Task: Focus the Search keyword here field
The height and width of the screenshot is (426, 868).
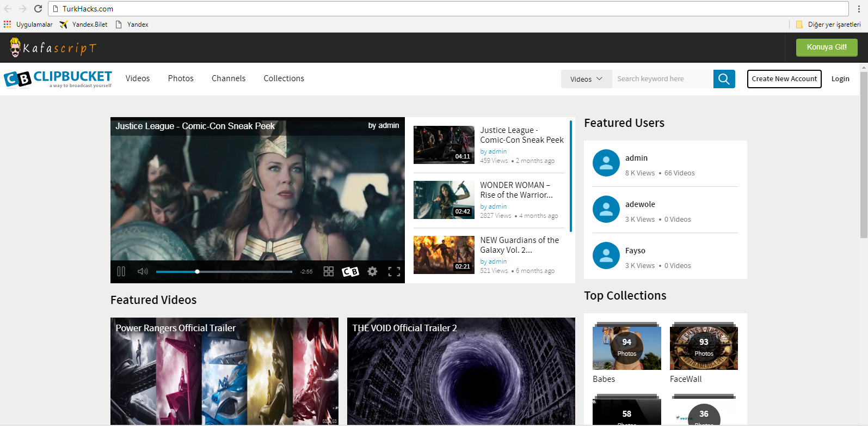Action: pos(662,79)
